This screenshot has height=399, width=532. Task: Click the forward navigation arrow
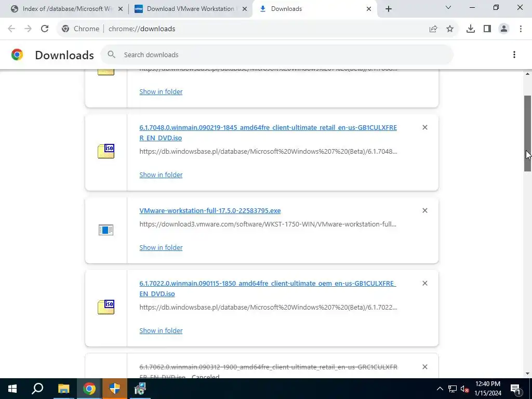click(28, 29)
